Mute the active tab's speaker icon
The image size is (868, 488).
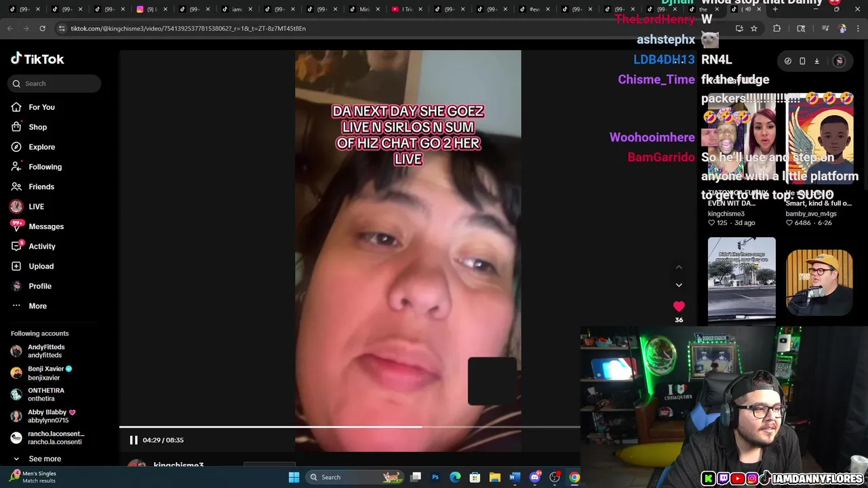[x=747, y=9]
